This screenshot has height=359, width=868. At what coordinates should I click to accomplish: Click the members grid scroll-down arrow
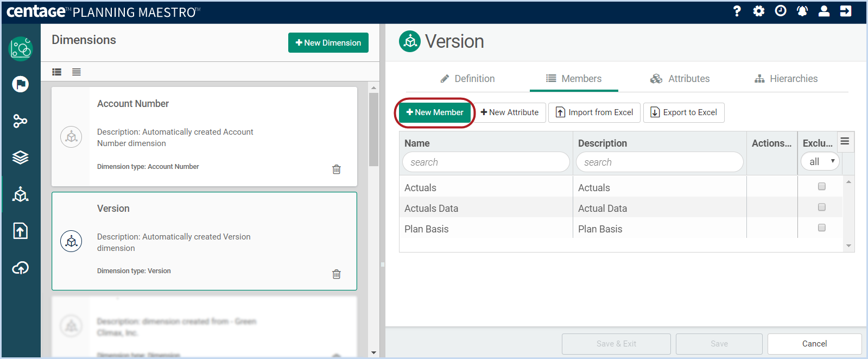tap(848, 246)
